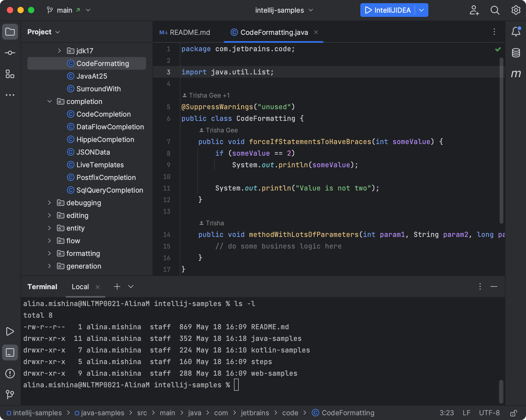Open the Commit tool window
Screen dimensions: 526x420
click(x=10, y=52)
